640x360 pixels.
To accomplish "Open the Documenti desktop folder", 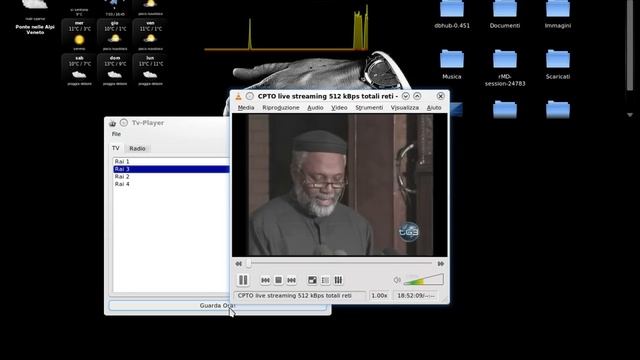I will (x=505, y=15).
